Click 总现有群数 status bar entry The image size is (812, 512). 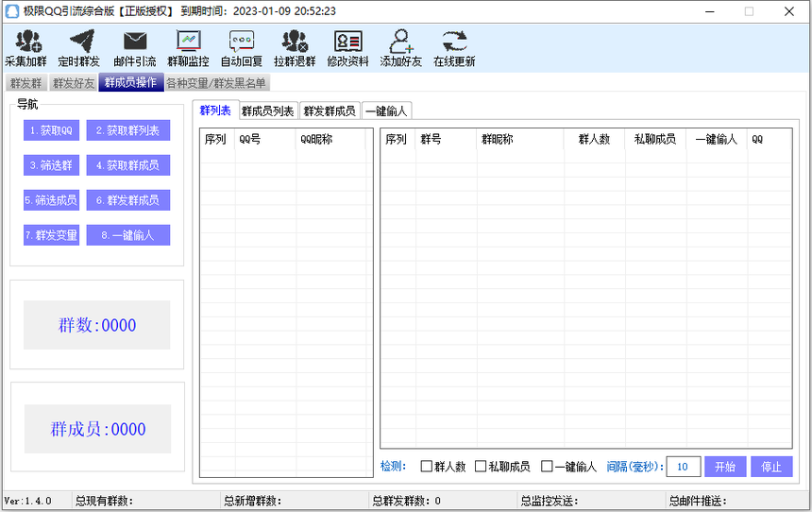point(104,501)
